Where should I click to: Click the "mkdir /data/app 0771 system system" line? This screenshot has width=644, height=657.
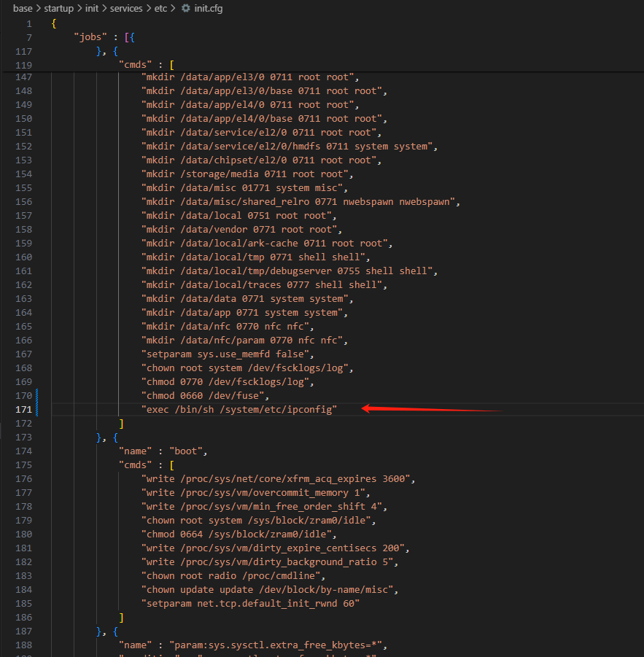tap(245, 313)
